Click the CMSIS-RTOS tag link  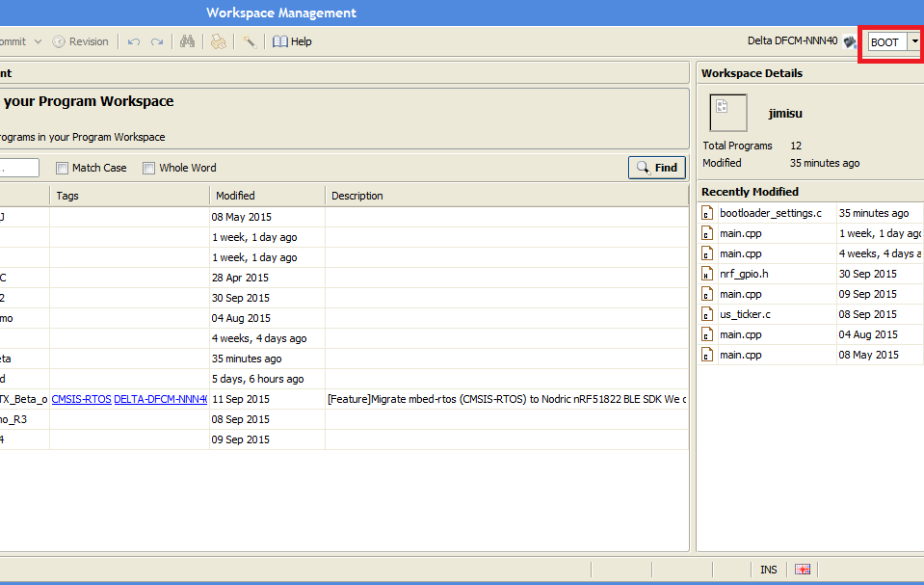(81, 399)
